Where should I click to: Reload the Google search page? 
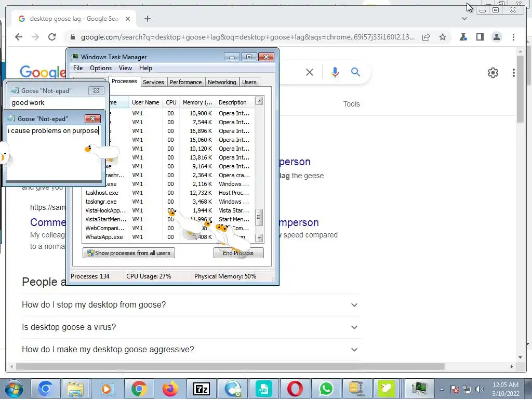tap(52, 37)
